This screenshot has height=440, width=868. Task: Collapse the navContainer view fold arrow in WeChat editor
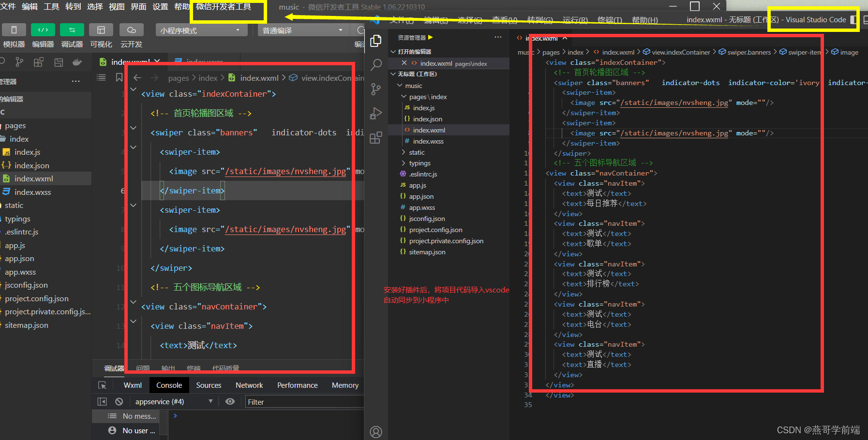pos(133,302)
